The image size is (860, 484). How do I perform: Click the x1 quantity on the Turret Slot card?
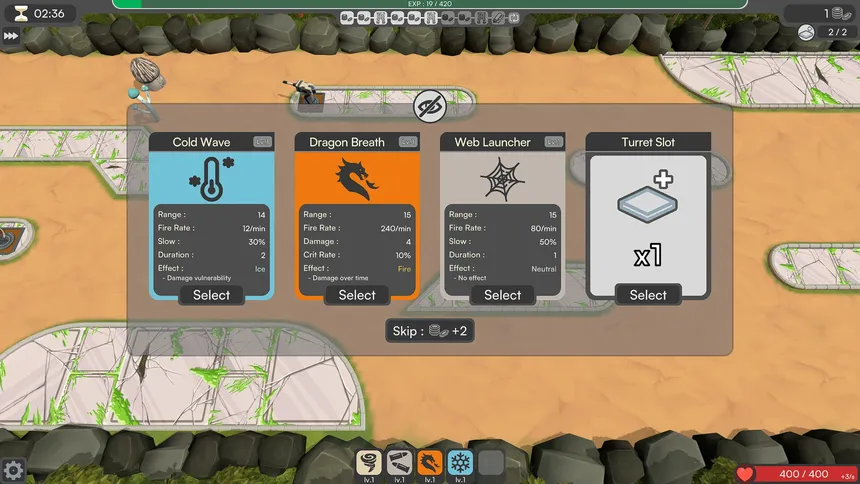coord(648,256)
